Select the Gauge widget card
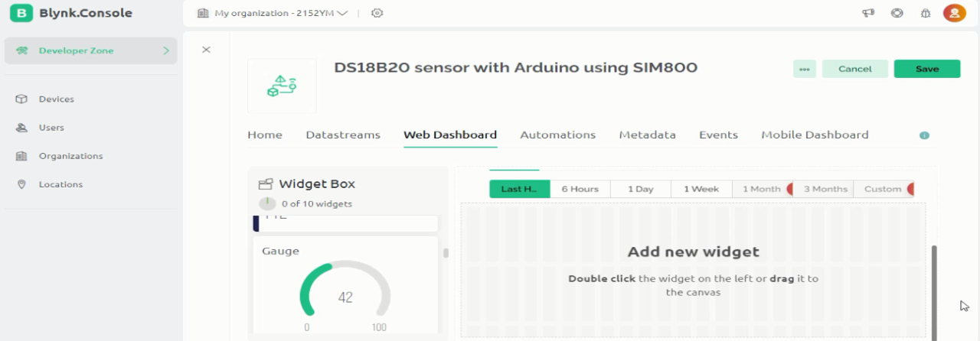The height and width of the screenshot is (341, 980). point(345,287)
